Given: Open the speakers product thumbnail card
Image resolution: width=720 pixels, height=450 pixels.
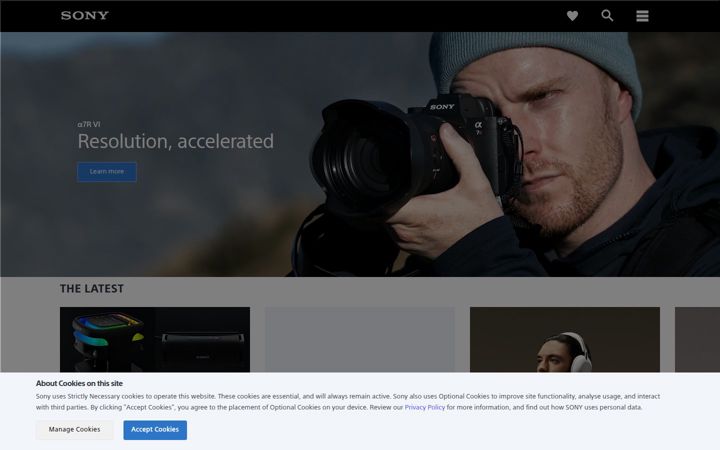Looking at the screenshot, I should (155, 340).
